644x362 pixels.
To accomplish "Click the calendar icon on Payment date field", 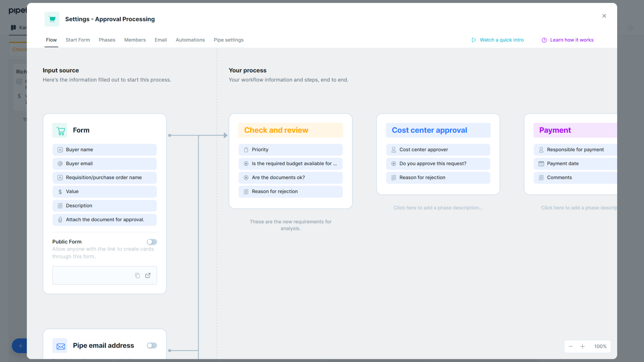I will (541, 164).
